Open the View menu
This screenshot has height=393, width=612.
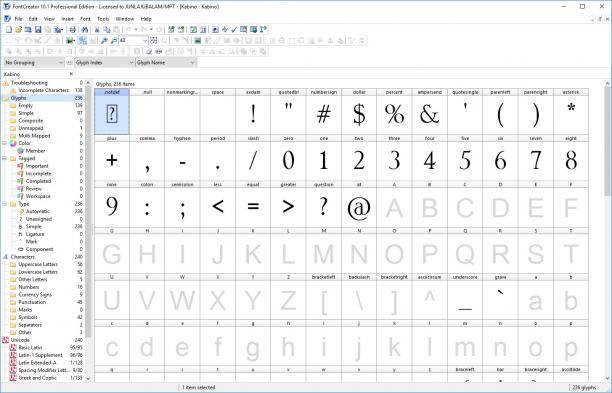(49, 19)
